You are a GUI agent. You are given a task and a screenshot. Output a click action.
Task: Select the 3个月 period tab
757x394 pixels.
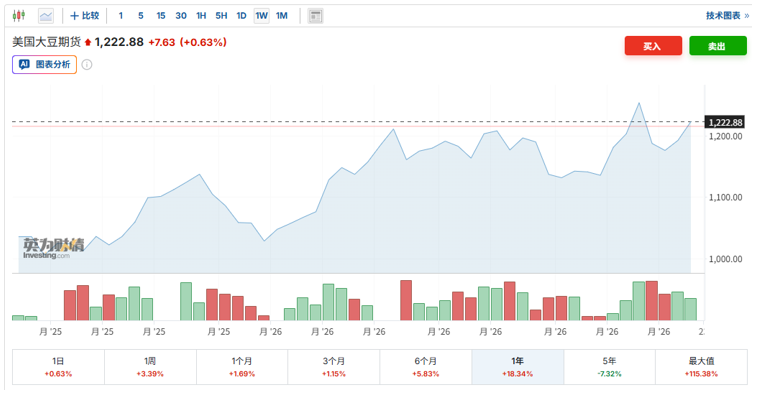(334, 367)
